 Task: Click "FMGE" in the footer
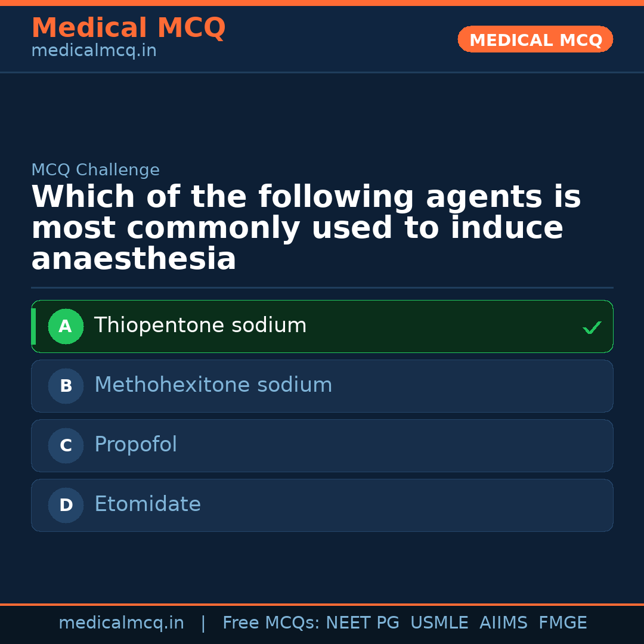click(563, 623)
